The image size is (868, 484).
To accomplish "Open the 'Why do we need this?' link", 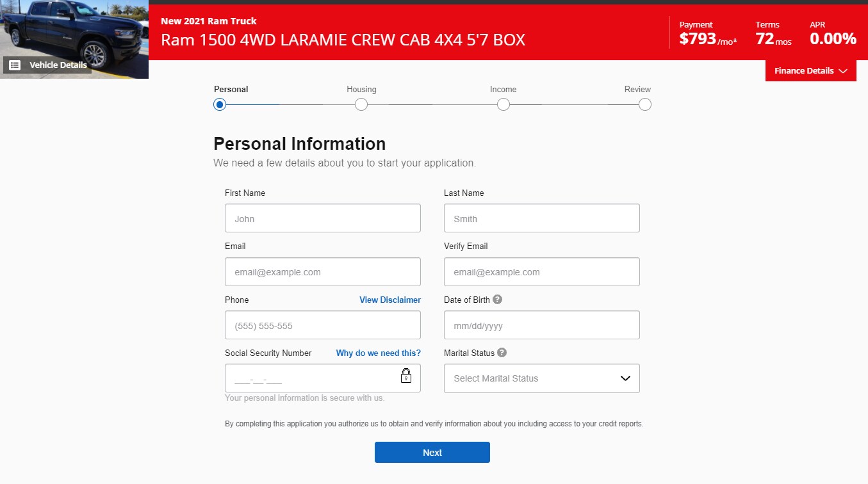I will click(379, 353).
